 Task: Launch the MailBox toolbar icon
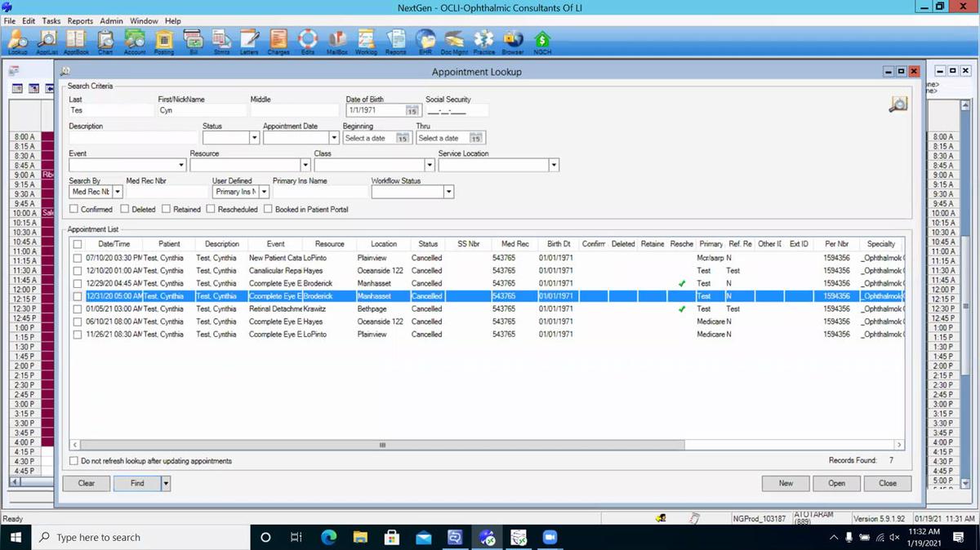point(337,40)
